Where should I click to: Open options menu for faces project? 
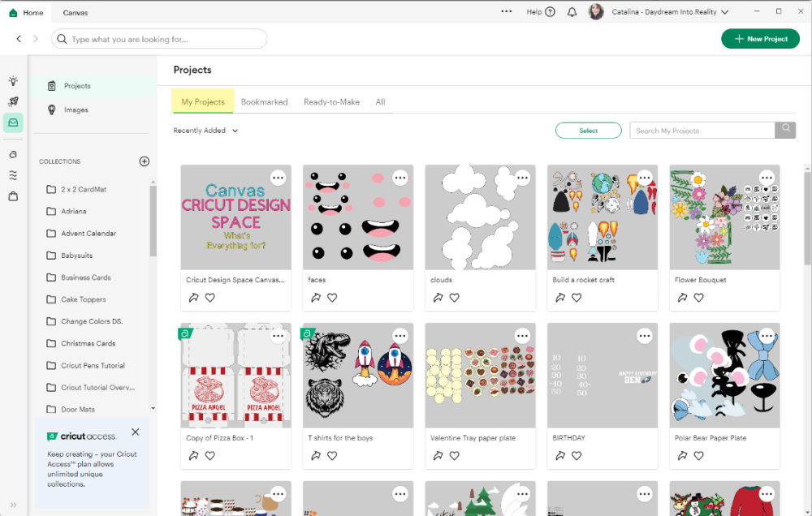(x=400, y=178)
